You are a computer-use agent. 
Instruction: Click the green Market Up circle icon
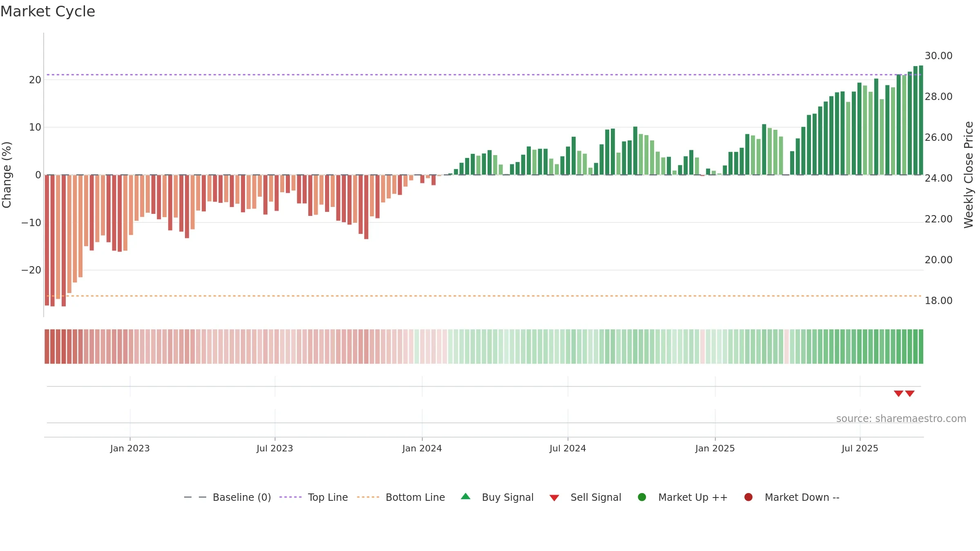642,497
